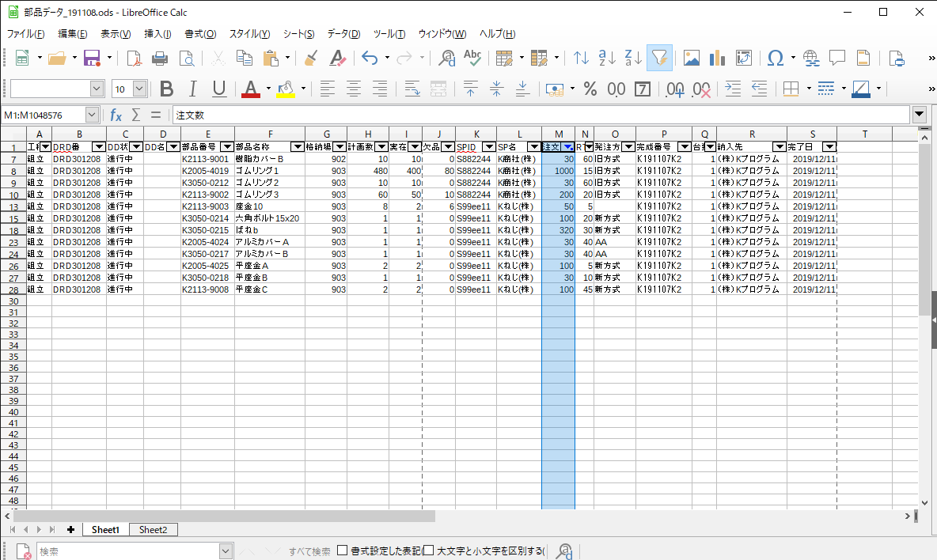Click Sort Descending icon
937x560 pixels.
pos(633,58)
